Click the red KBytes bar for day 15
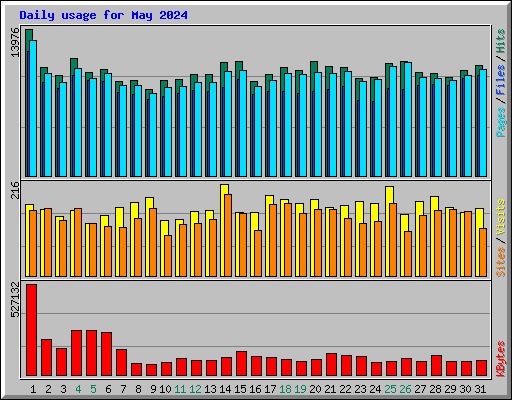Viewport: 512px width, 400px height. coord(241,364)
